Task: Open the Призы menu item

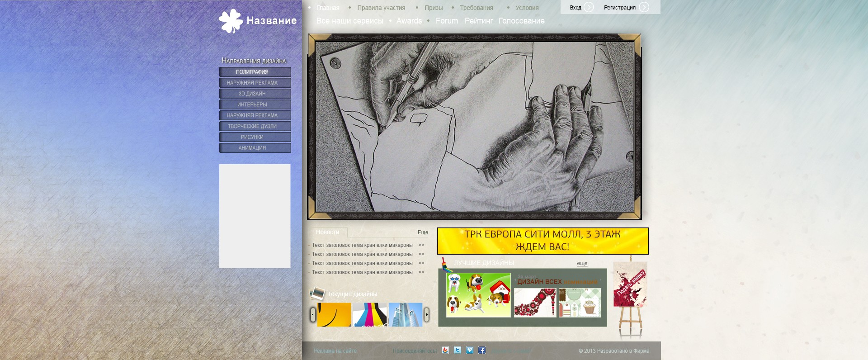Action: tap(434, 8)
